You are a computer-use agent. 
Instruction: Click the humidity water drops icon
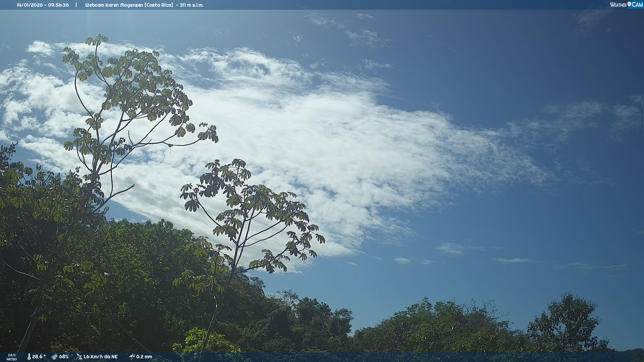pyautogui.click(x=54, y=357)
